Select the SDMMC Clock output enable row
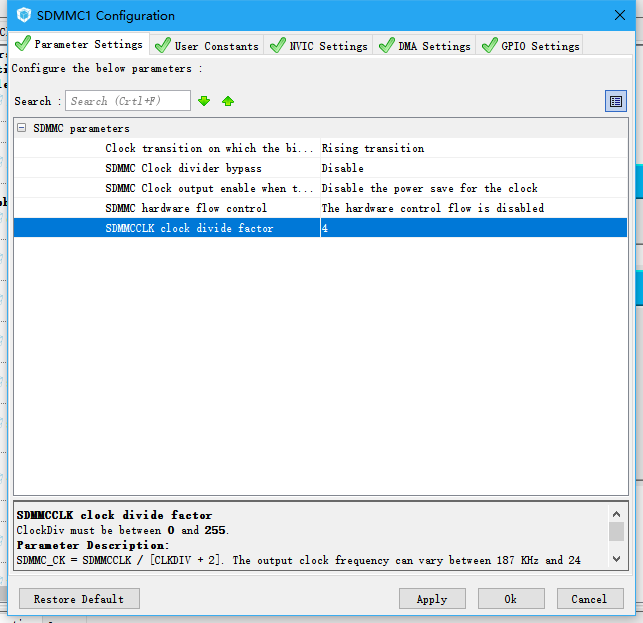This screenshot has width=643, height=623. tap(321, 188)
